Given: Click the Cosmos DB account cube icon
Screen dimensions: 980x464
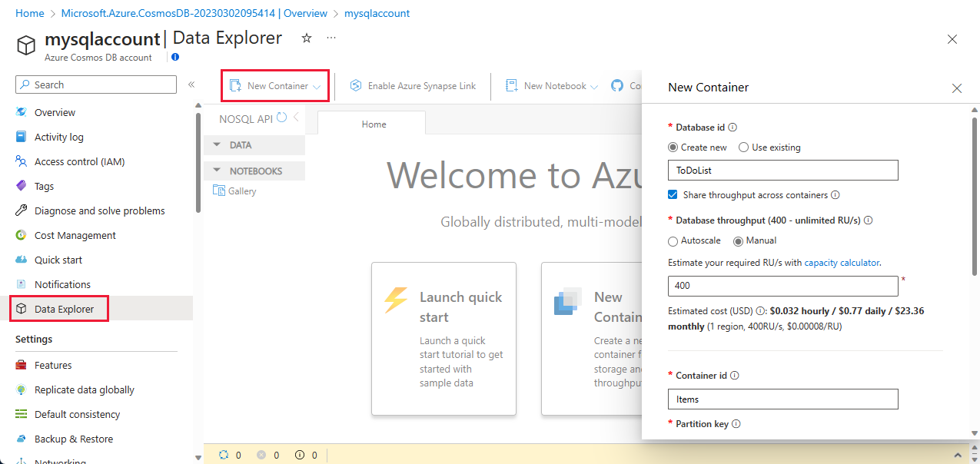Looking at the screenshot, I should pyautogui.click(x=27, y=45).
